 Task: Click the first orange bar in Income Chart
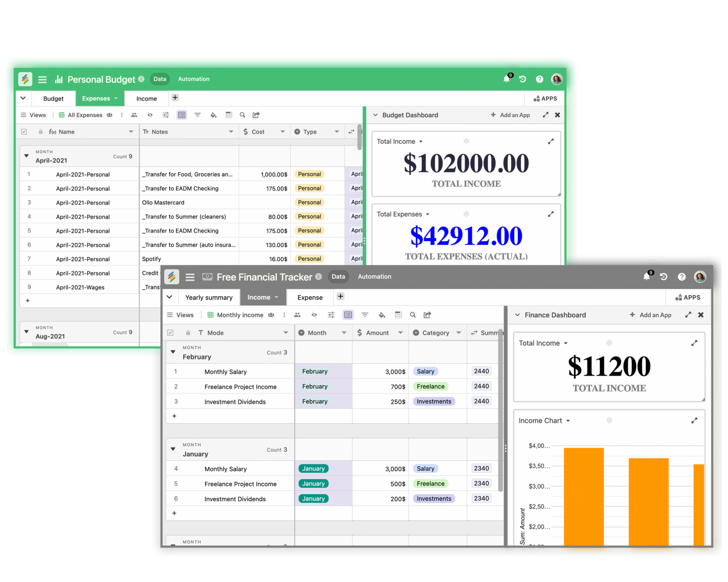click(583, 497)
